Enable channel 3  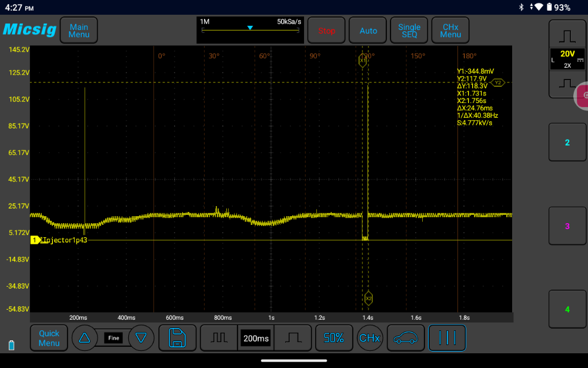pyautogui.click(x=567, y=226)
